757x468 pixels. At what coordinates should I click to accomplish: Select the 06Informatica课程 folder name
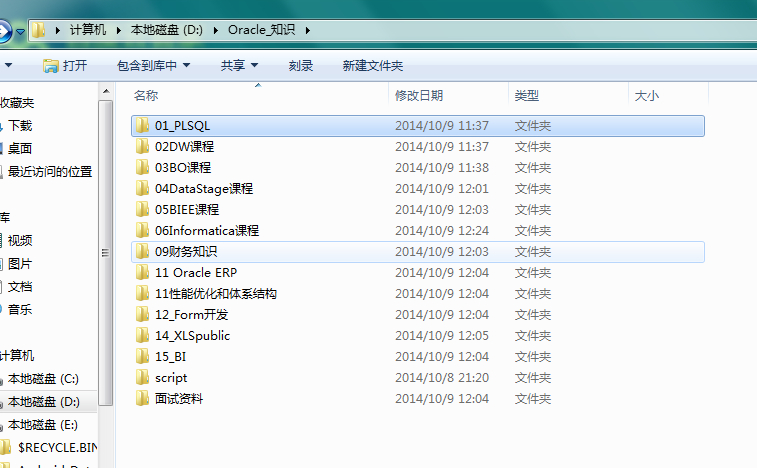coord(207,230)
